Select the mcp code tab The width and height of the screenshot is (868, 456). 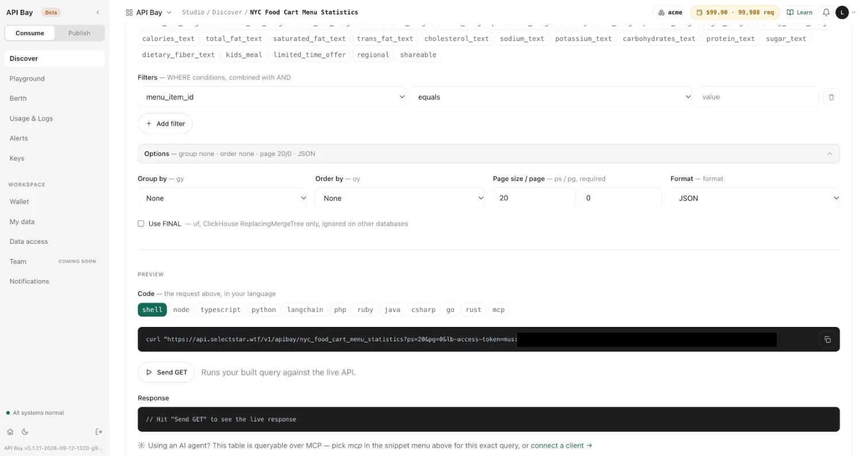498,310
